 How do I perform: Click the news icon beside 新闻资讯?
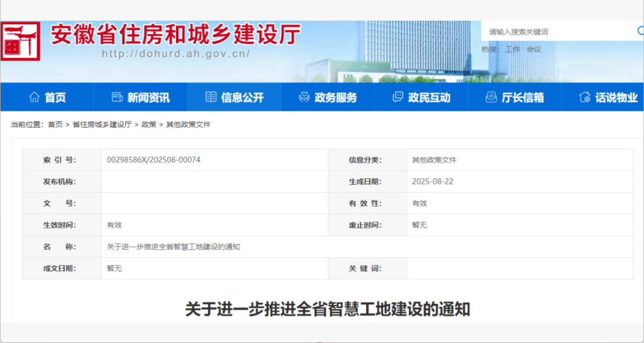coord(117,97)
